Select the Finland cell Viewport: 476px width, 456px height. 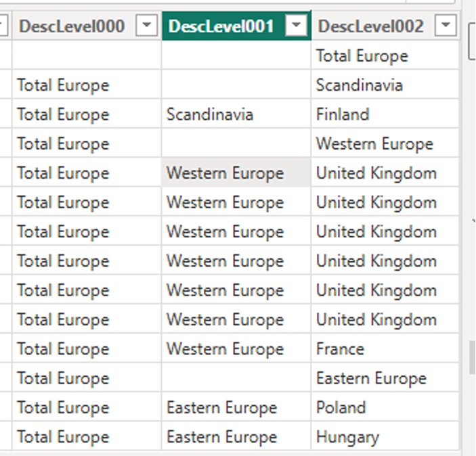tap(385, 115)
